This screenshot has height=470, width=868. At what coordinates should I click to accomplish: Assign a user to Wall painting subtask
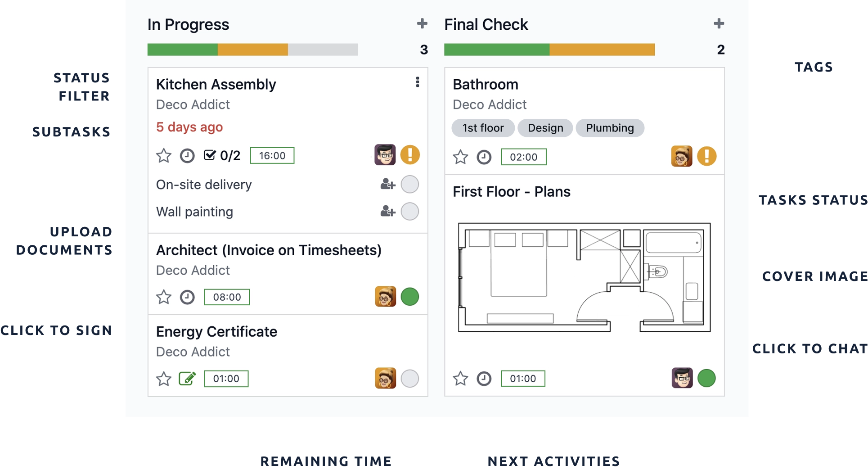point(387,211)
